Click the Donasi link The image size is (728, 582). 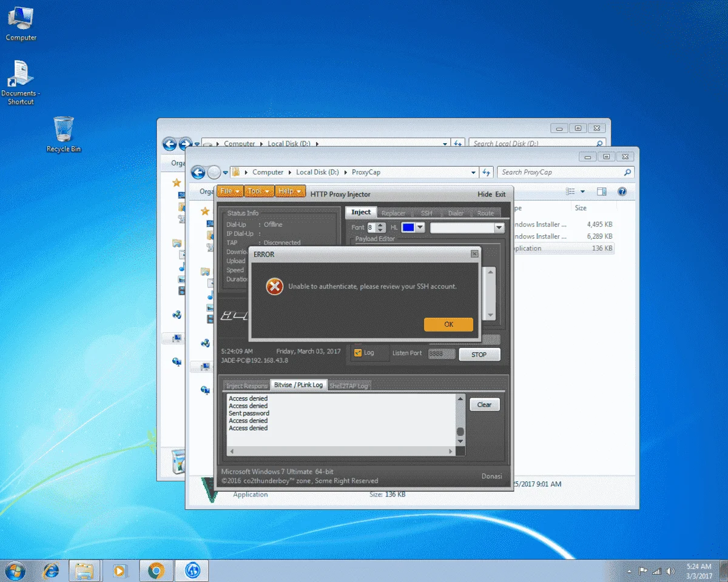[x=492, y=476]
